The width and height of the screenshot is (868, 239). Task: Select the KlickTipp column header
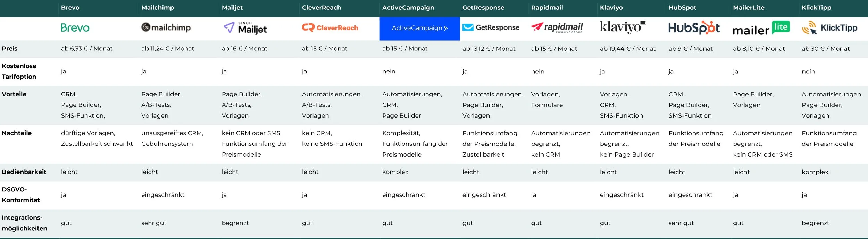click(x=816, y=8)
